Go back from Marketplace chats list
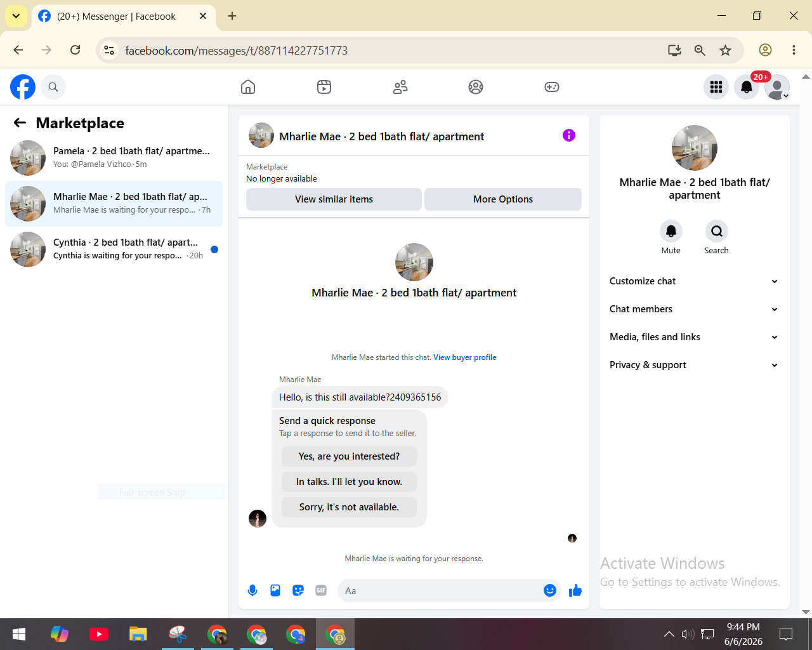 pyautogui.click(x=20, y=123)
